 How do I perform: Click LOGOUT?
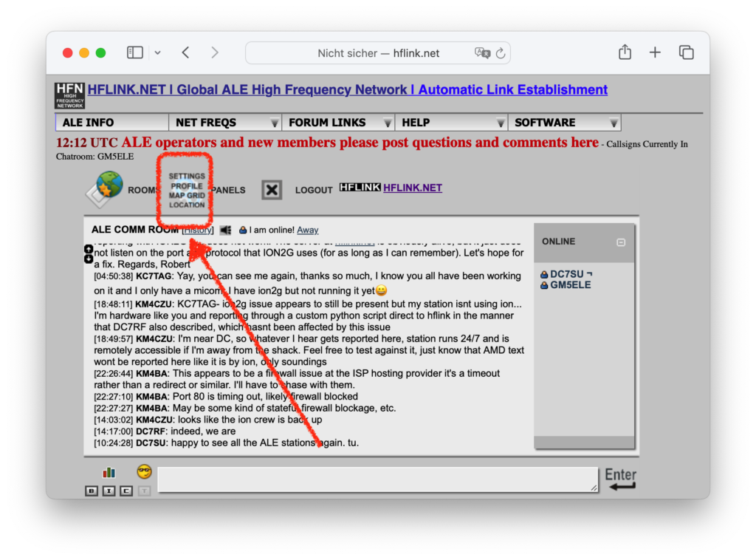(314, 190)
